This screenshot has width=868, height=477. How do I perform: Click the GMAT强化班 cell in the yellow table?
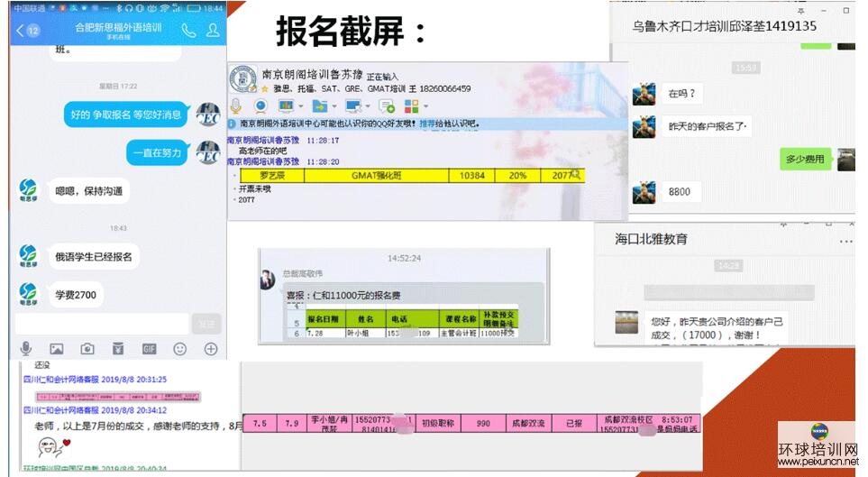(376, 176)
